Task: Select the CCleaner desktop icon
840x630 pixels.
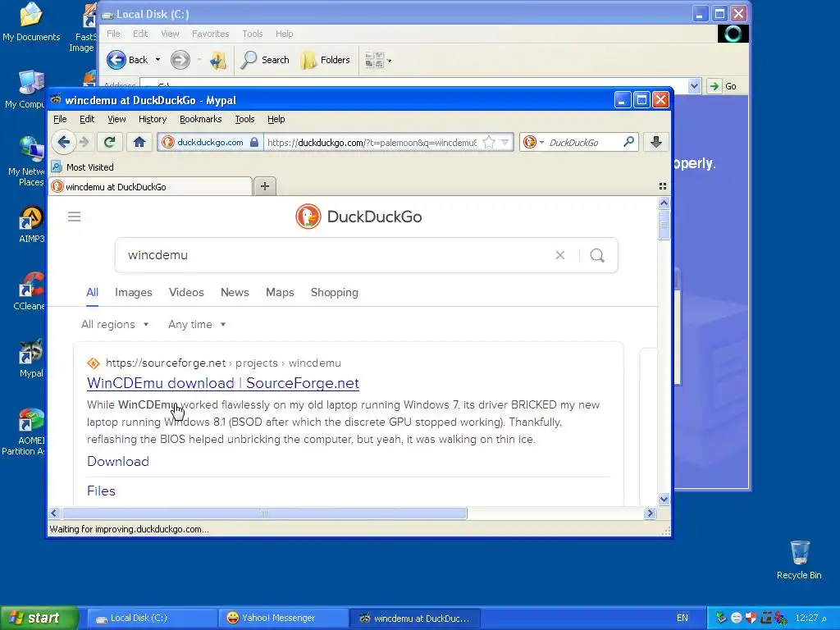Action: coord(30,292)
